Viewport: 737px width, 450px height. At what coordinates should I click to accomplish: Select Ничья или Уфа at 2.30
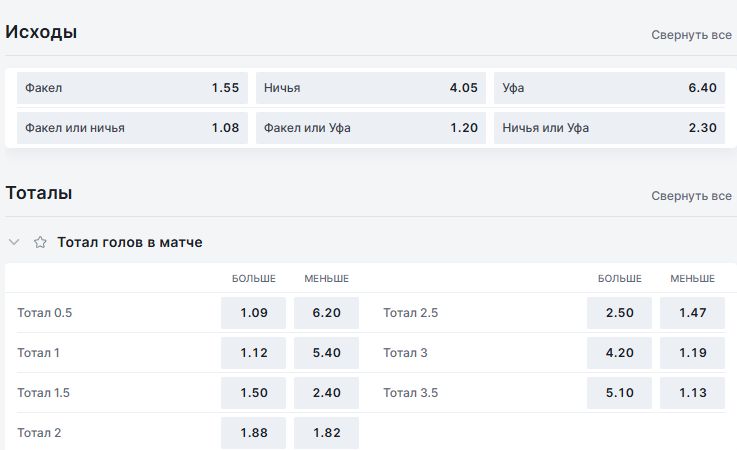tap(609, 128)
